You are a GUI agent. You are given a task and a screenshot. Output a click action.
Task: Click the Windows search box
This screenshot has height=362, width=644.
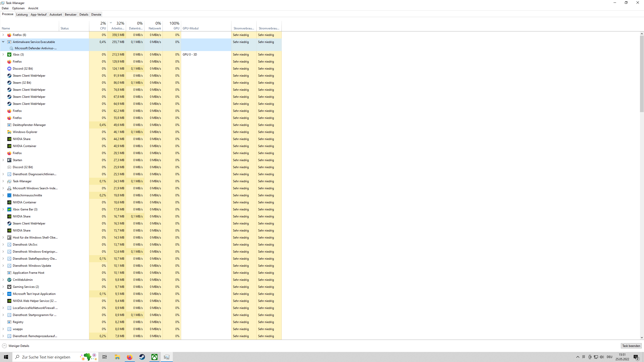click(55, 357)
